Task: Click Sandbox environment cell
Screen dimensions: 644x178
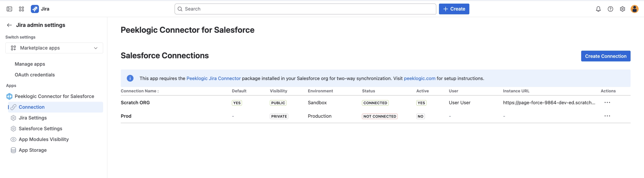Action: click(317, 103)
